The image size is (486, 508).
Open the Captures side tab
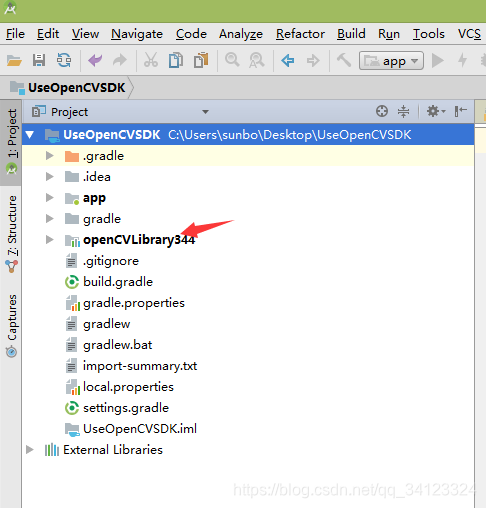pyautogui.click(x=11, y=326)
